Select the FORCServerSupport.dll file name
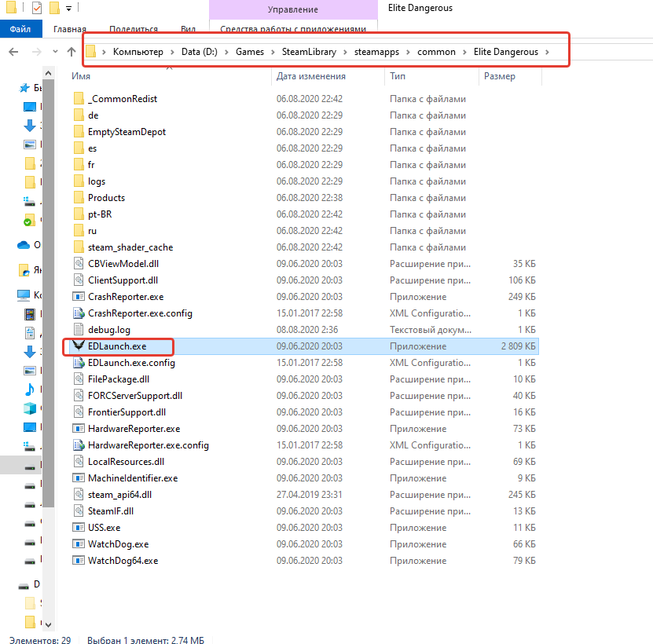Screen dimensions: 653x644 coord(135,396)
